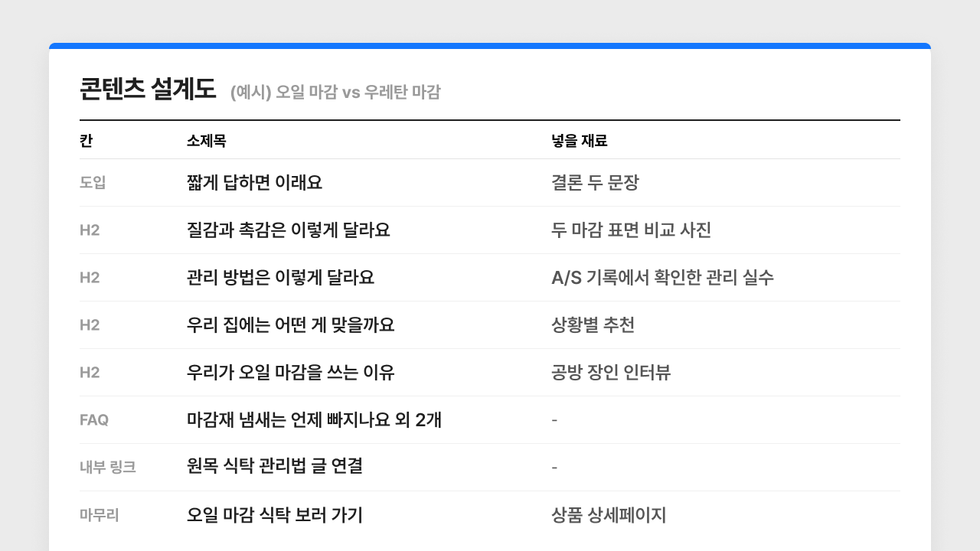
Task: Select the cell "상품 상세페이지"
Action: tap(609, 515)
